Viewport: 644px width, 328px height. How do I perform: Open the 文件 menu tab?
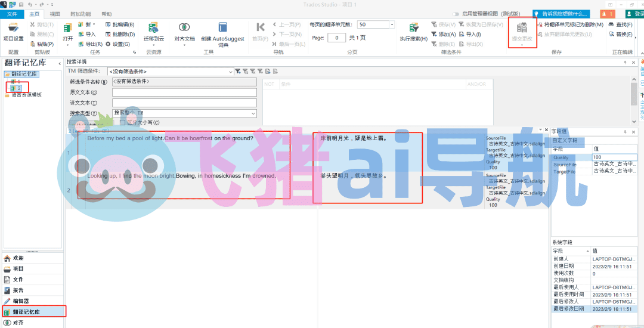[x=12, y=14]
